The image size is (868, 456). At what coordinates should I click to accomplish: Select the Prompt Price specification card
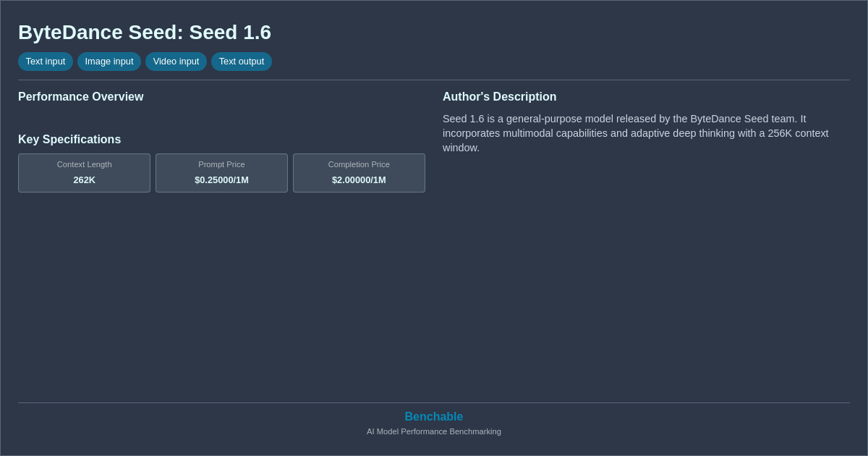coord(221,173)
